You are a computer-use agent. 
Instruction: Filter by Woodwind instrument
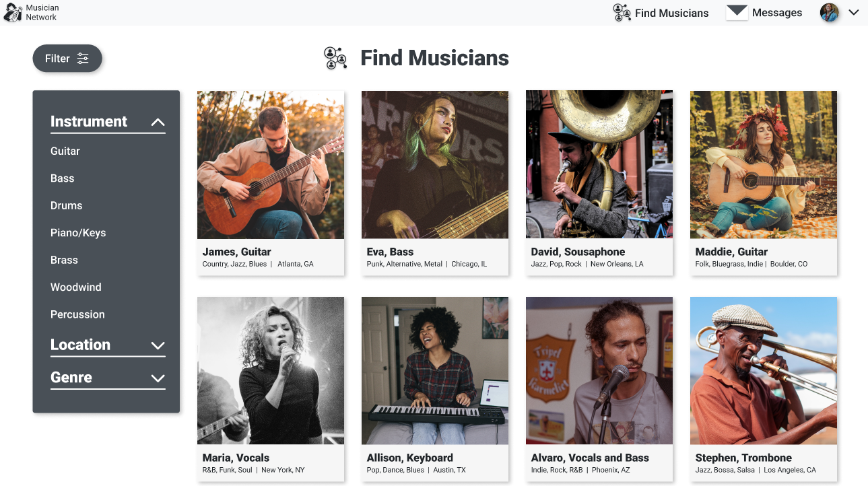click(x=75, y=287)
